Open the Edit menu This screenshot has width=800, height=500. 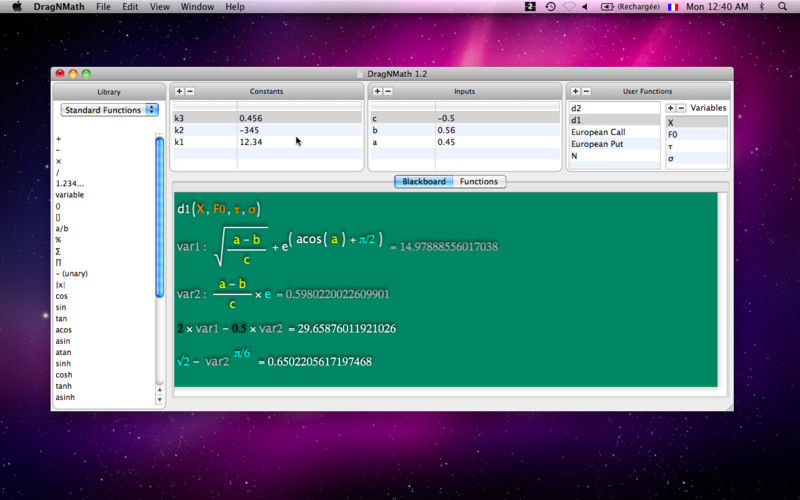[130, 7]
